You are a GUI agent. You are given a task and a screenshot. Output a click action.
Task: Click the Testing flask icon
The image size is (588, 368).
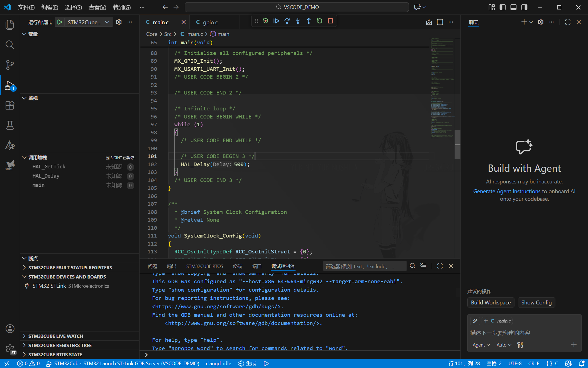tap(10, 125)
